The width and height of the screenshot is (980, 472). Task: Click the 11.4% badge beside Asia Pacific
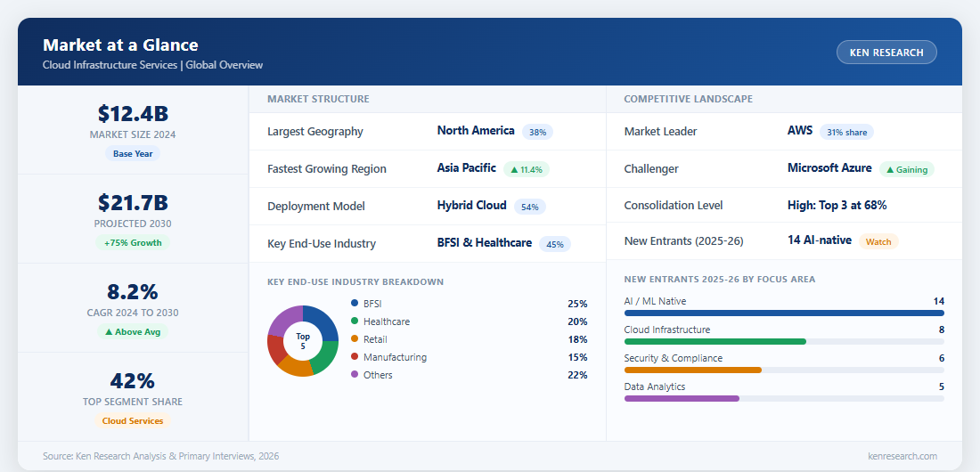pyautogui.click(x=527, y=169)
